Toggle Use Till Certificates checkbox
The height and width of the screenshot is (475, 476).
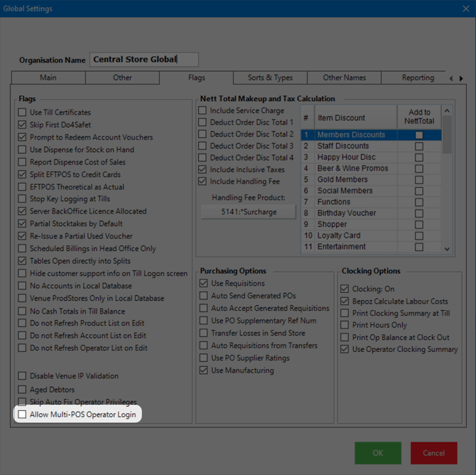(x=23, y=112)
